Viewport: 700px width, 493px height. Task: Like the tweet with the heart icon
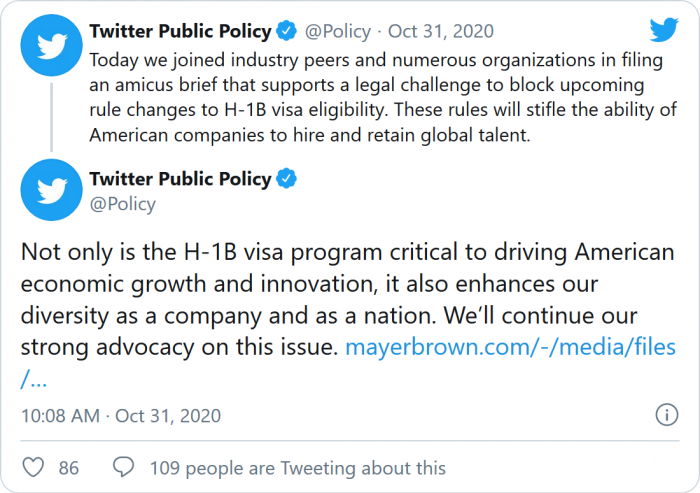coord(34,468)
